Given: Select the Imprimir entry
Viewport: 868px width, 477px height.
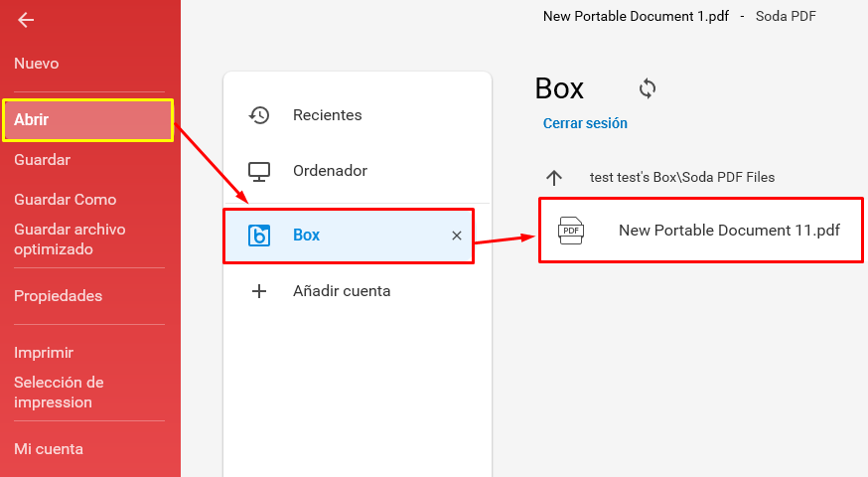Looking at the screenshot, I should coord(44,353).
